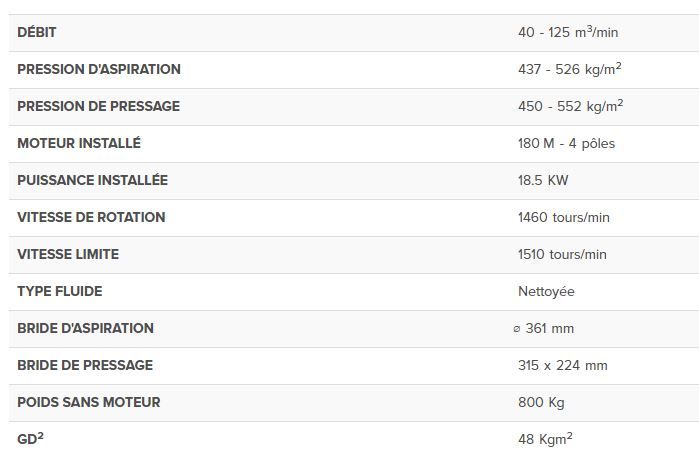The width and height of the screenshot is (699, 457).
Task: Select the Nettoyée fluid type value
Action: 546,292
